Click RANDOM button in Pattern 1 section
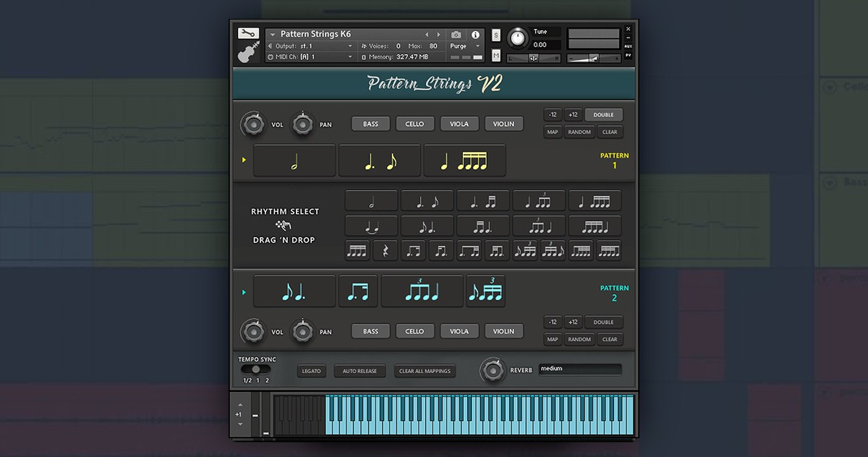Screen dimensions: 868x457 tap(579, 132)
